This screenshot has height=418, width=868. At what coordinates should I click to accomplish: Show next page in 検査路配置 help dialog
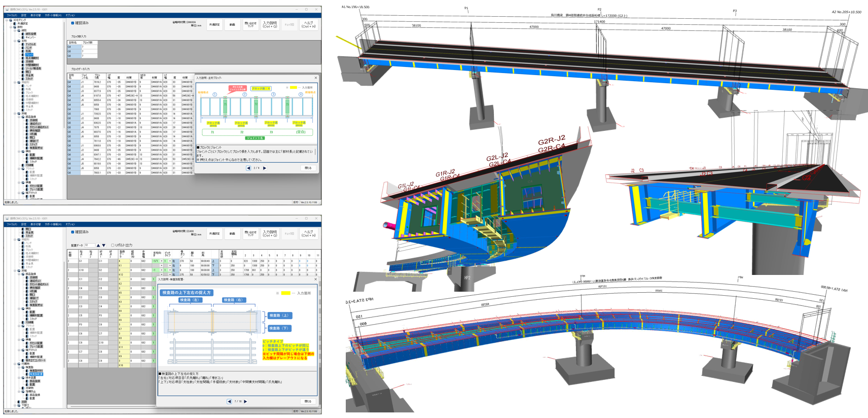coord(245,401)
